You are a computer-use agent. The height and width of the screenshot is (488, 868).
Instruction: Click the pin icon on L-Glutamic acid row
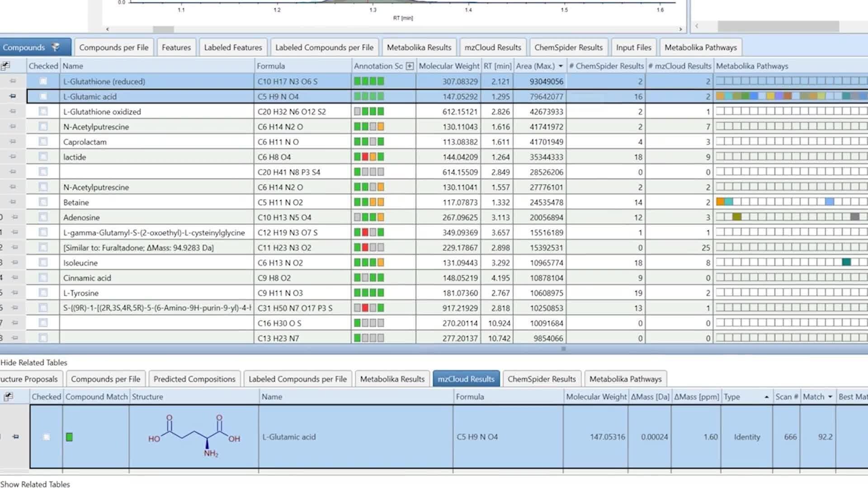(x=13, y=96)
